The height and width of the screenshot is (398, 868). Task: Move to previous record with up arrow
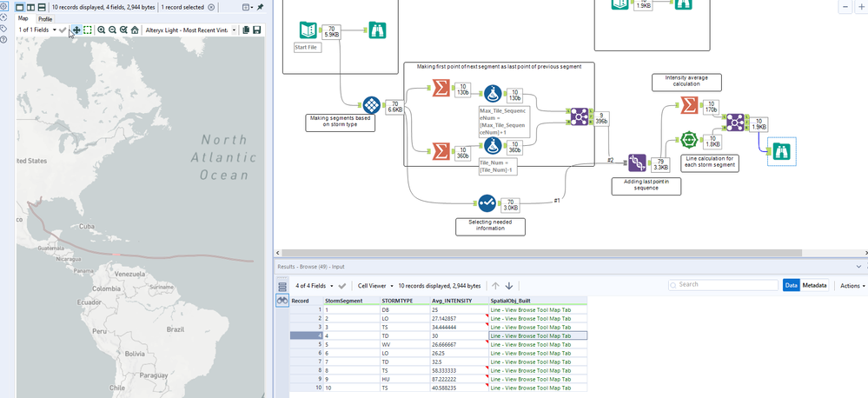(x=495, y=286)
